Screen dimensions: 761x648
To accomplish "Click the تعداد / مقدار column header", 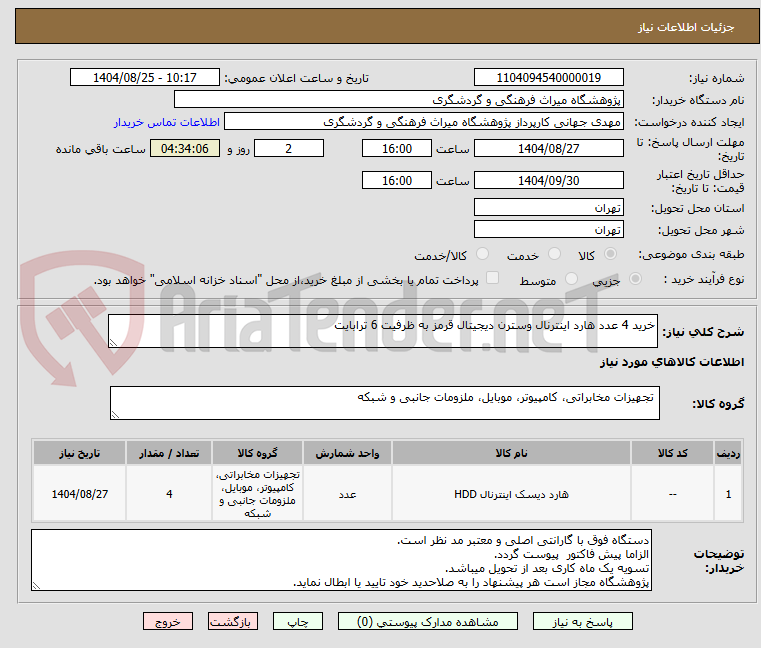I will [169, 453].
